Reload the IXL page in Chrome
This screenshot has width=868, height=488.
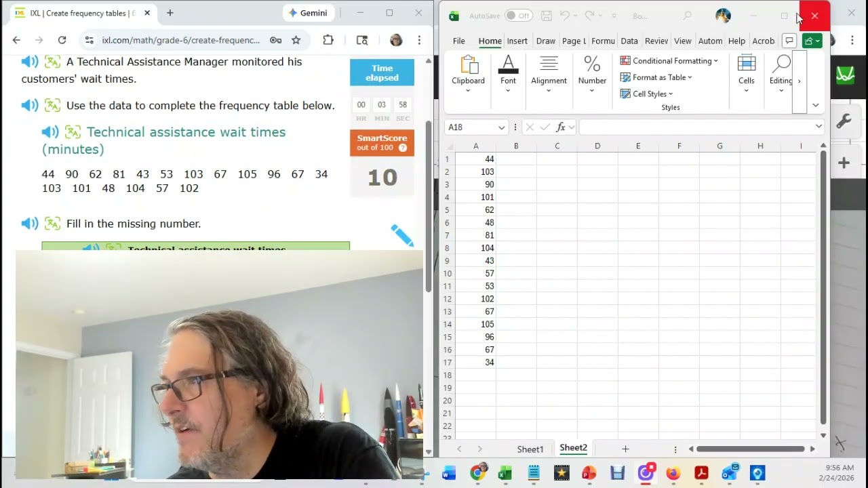click(62, 40)
